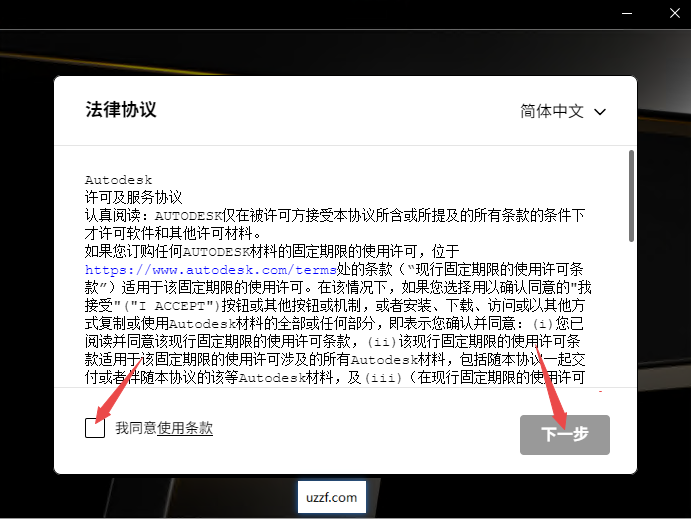This screenshot has height=519, width=691.
Task: Expand the language selector chevron arrow
Action: click(x=600, y=112)
